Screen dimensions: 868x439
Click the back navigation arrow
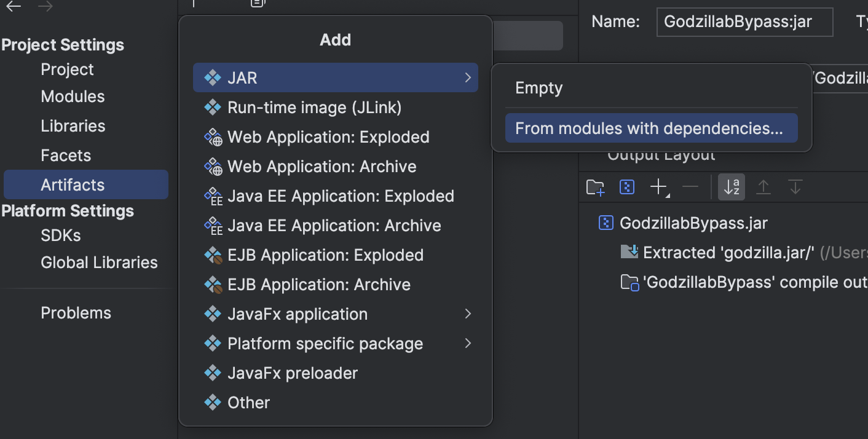click(14, 6)
